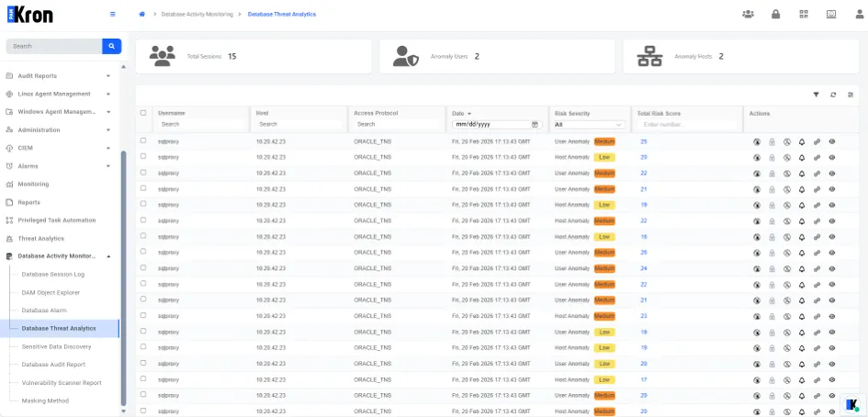The width and height of the screenshot is (868, 417).
Task: Open the Risk Severity All dropdown
Action: (x=589, y=125)
